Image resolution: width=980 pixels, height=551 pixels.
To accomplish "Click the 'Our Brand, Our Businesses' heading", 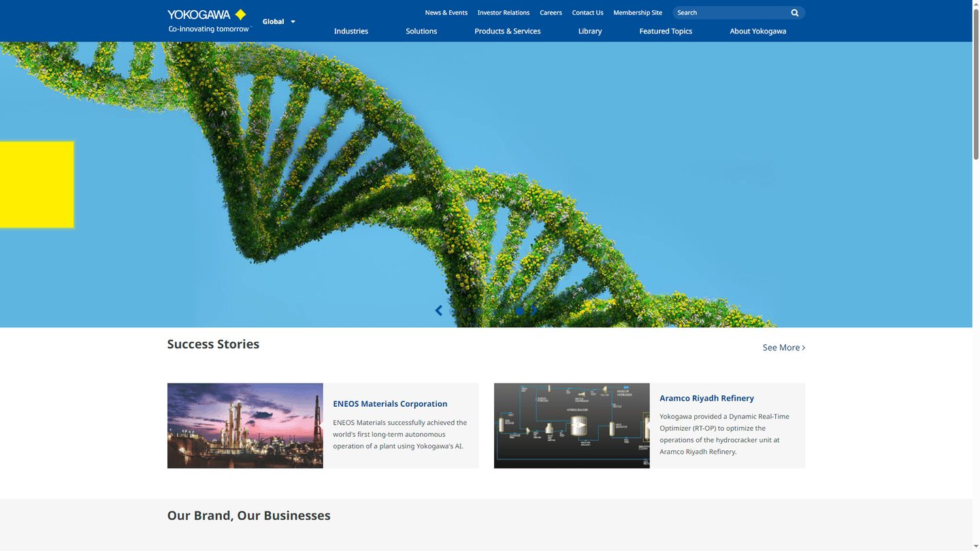I will click(249, 516).
